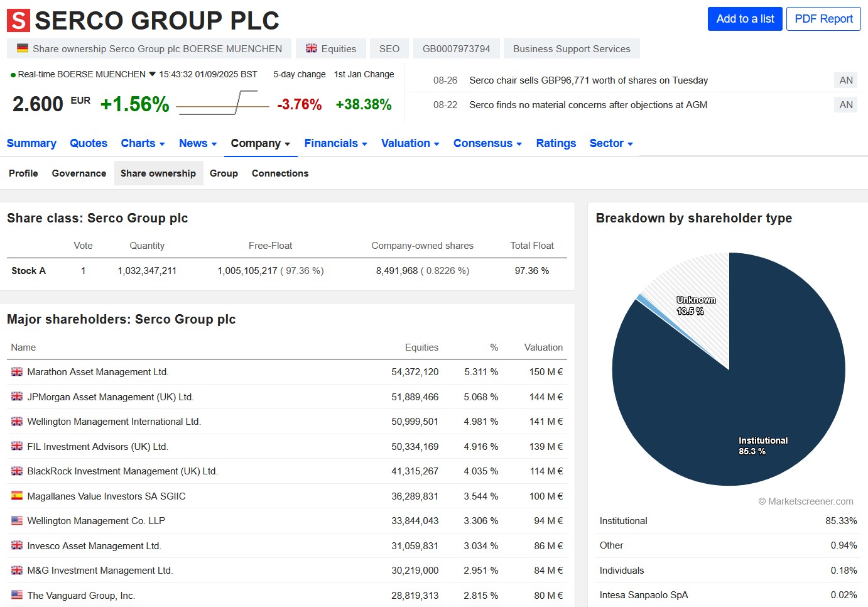The image size is (868, 607).
Task: Click the SEO ticker tag
Action: click(389, 48)
